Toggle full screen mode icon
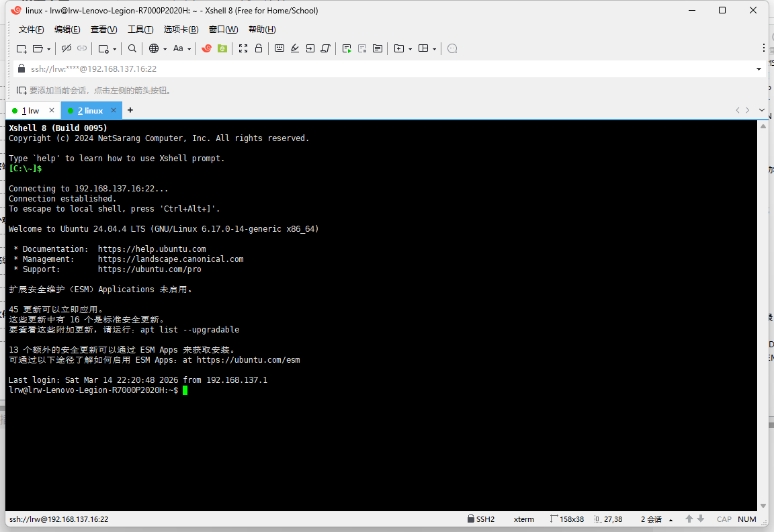 tap(243, 48)
